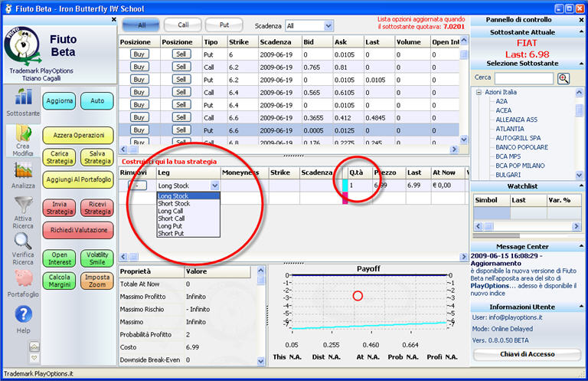This screenshot has width=588, height=381.
Task: Click the small up-arrow icon below Help
Action: 34,347
